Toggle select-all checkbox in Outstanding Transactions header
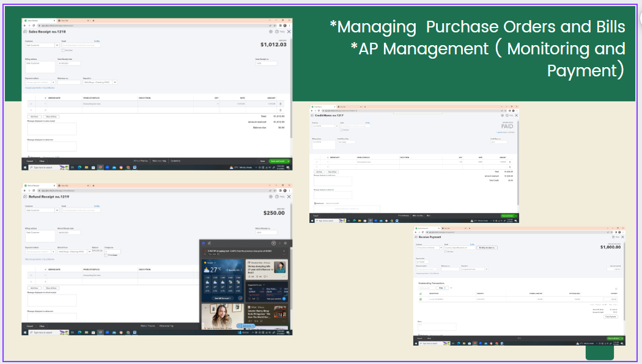The width and height of the screenshot is (642, 364). 421,293
